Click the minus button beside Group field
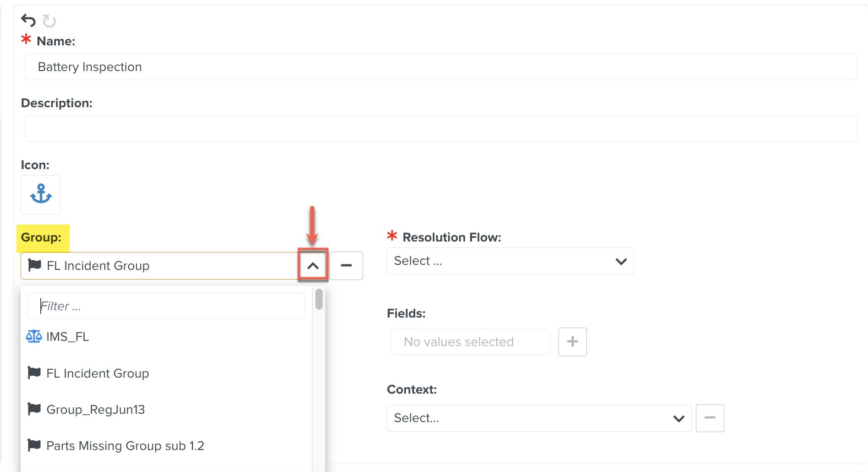This screenshot has height=472, width=868. (347, 266)
